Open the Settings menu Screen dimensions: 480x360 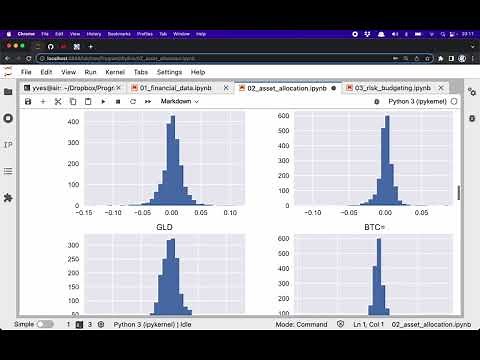click(x=169, y=72)
